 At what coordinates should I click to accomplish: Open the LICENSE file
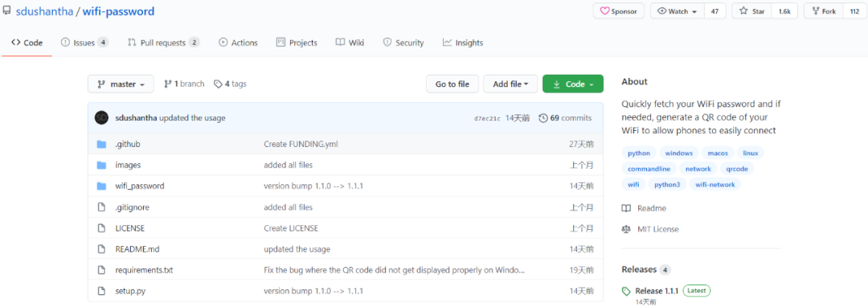130,228
